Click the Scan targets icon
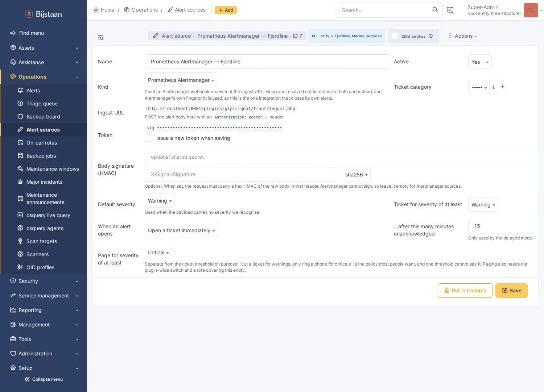Viewport: 544px width, 392px height. [20, 241]
